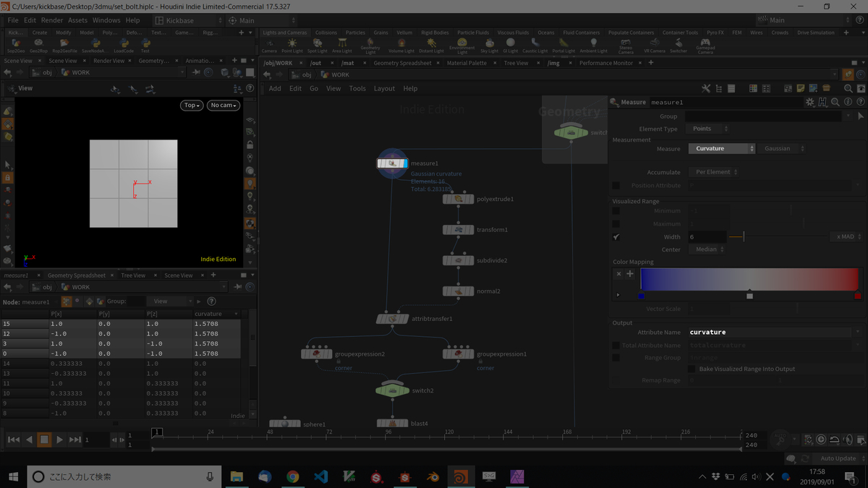The width and height of the screenshot is (868, 488).
Task: Enable the Minimum range checkbox
Action: click(x=616, y=211)
